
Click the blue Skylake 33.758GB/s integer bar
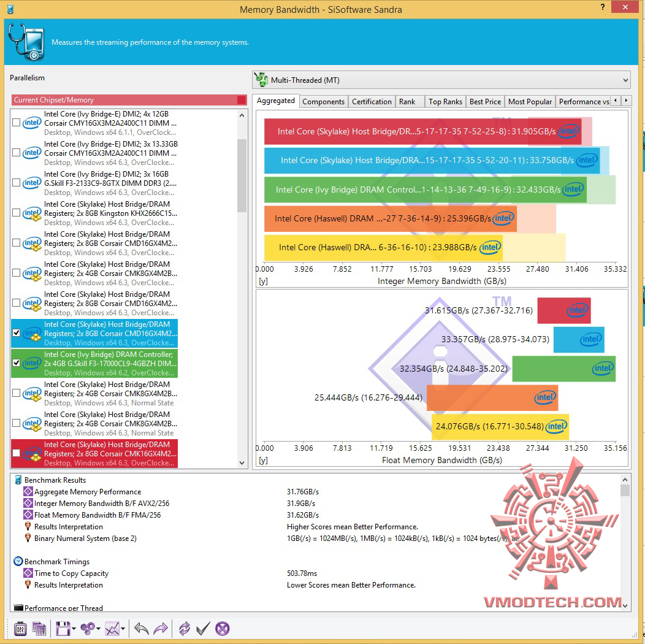pos(432,161)
